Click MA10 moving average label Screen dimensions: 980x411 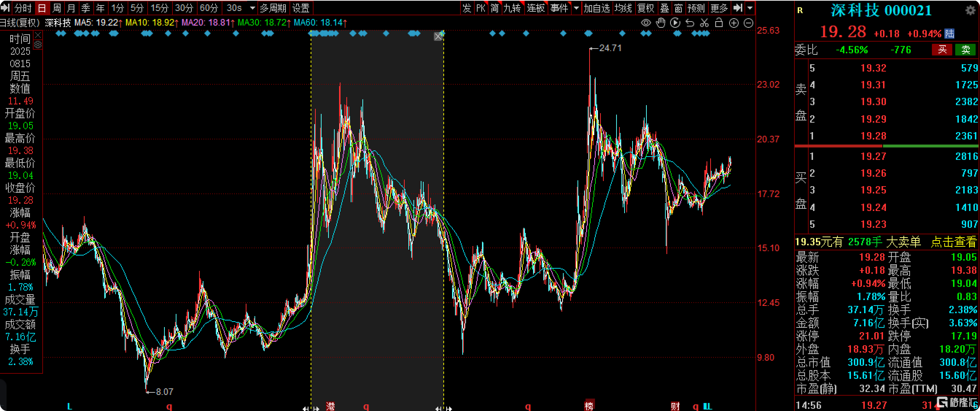tap(152, 23)
